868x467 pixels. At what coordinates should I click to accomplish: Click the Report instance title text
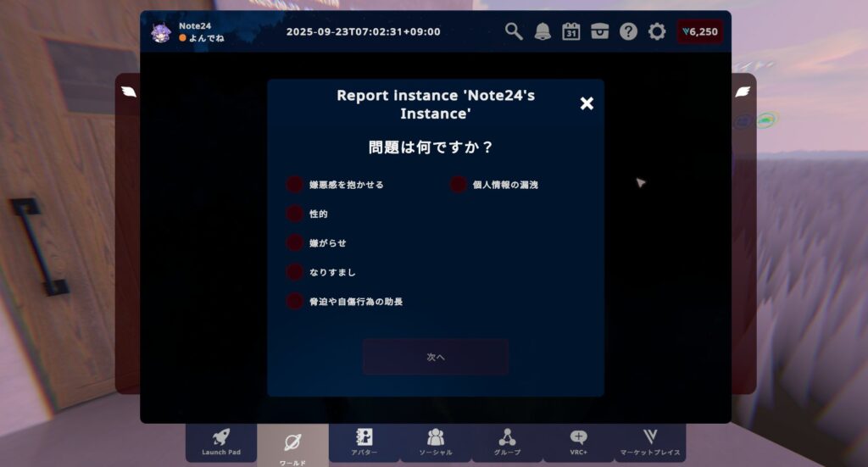[x=436, y=104]
